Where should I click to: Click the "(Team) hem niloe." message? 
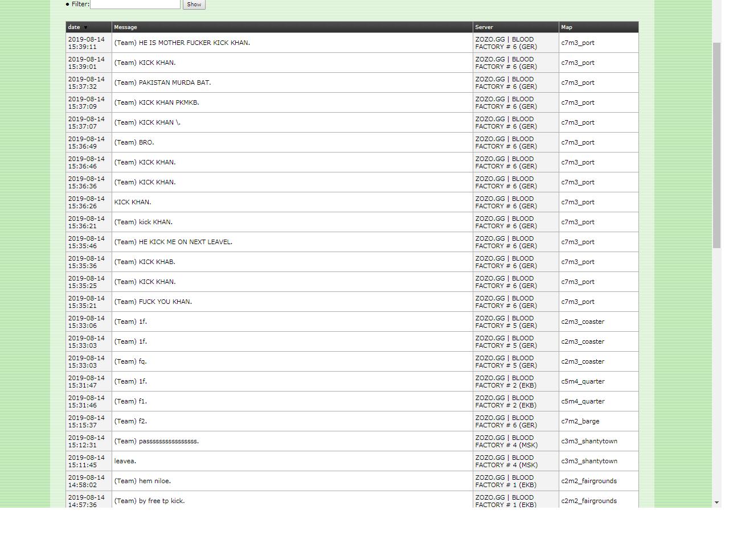[142, 481]
